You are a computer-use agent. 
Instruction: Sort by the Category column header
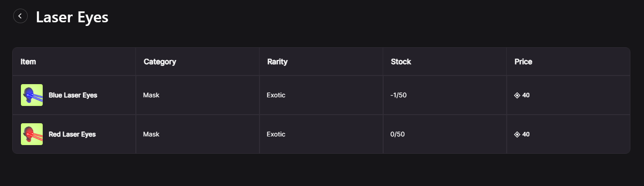(x=160, y=62)
